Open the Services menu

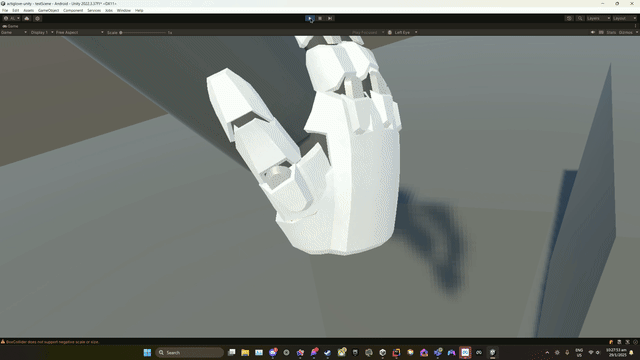pyautogui.click(x=94, y=10)
